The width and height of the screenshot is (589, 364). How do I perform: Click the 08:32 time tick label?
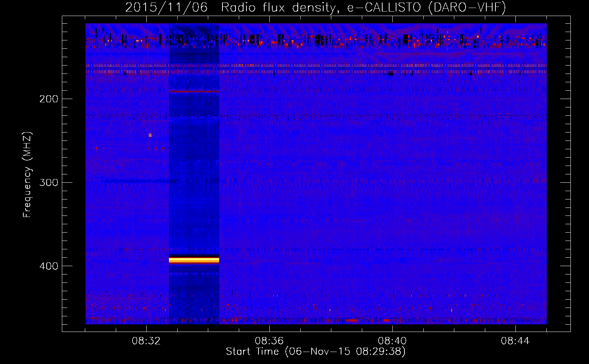[x=146, y=341]
